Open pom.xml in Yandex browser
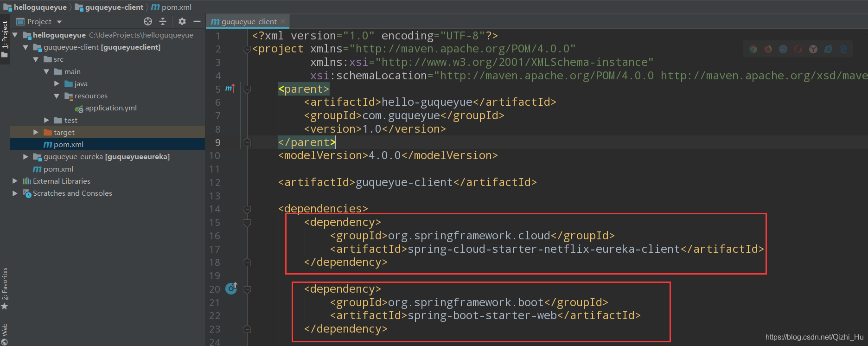This screenshot has height=346, width=868. 813,49
